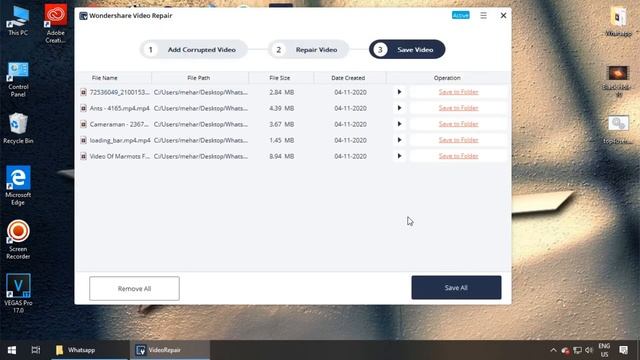This screenshot has width=640, height=360.
Task: Switch to VideoRepair taskbar item
Action: (x=170, y=350)
